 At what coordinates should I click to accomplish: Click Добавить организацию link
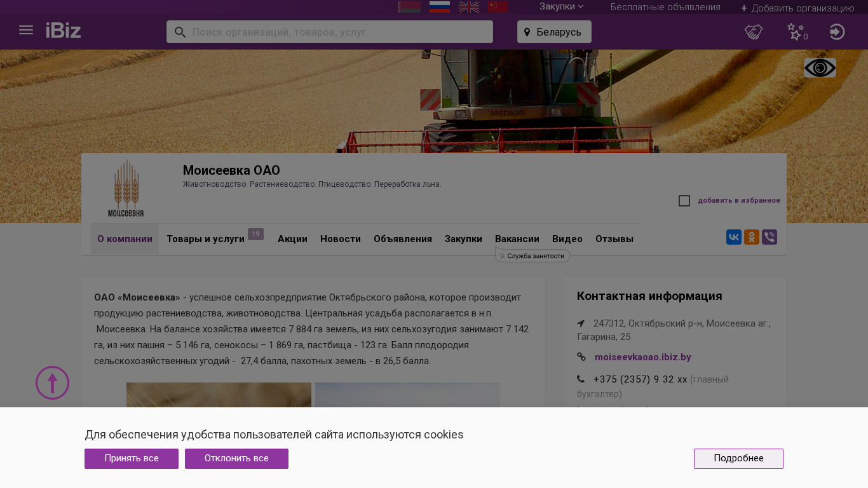(x=797, y=8)
